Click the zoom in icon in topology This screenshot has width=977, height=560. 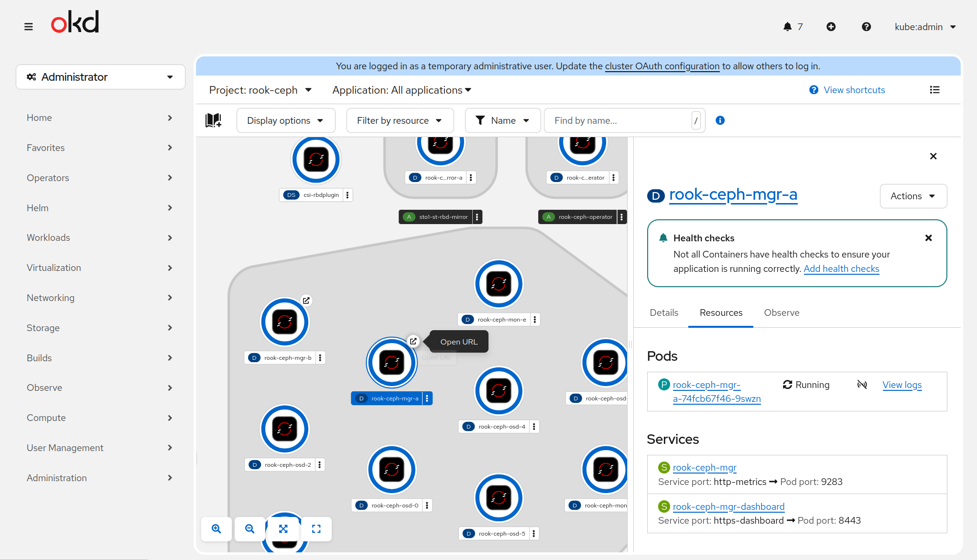(217, 529)
